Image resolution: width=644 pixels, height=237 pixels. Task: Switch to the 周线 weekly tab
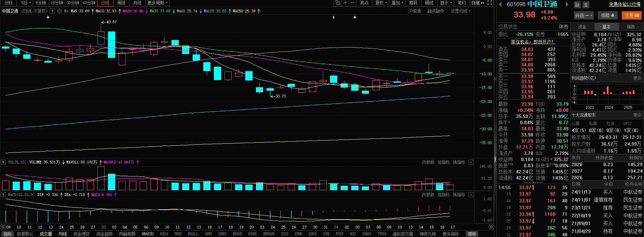[121, 3]
